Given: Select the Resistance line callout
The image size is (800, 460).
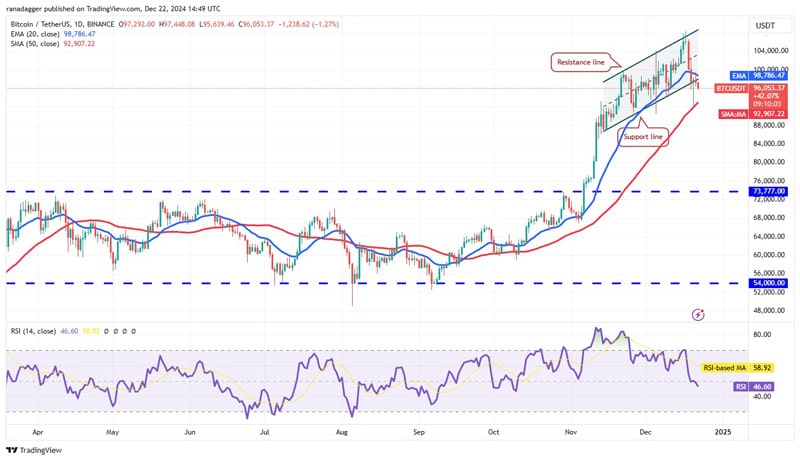Looking at the screenshot, I should (x=581, y=62).
